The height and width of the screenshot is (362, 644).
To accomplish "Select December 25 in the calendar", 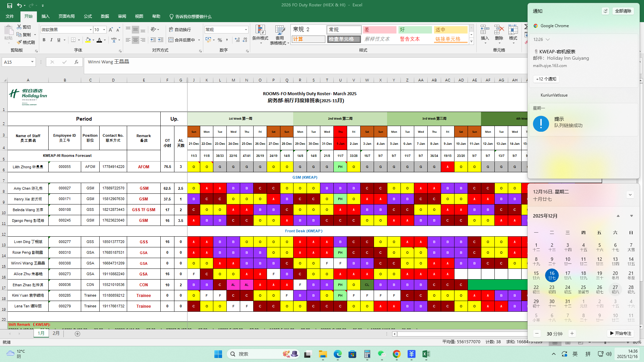I will (x=583, y=289).
